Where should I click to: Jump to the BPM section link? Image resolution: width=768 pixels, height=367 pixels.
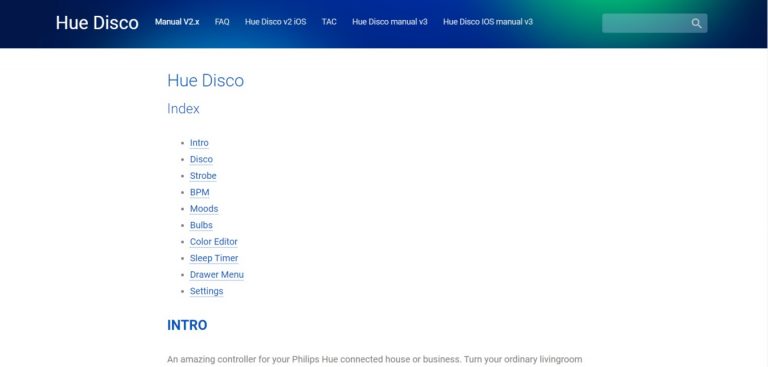(200, 192)
